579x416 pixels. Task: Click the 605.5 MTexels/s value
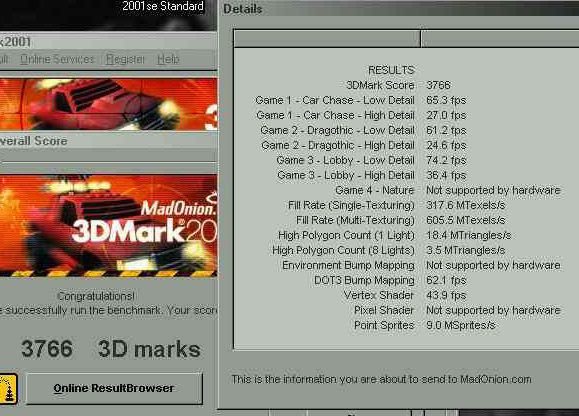(x=466, y=220)
